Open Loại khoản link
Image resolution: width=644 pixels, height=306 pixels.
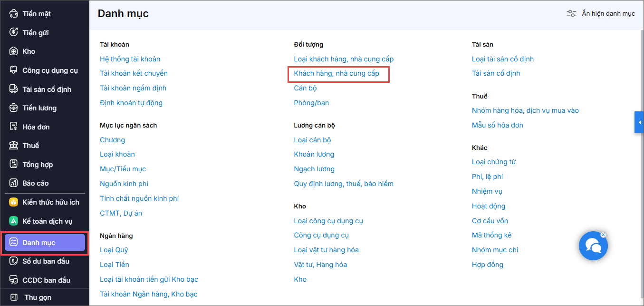tap(117, 154)
